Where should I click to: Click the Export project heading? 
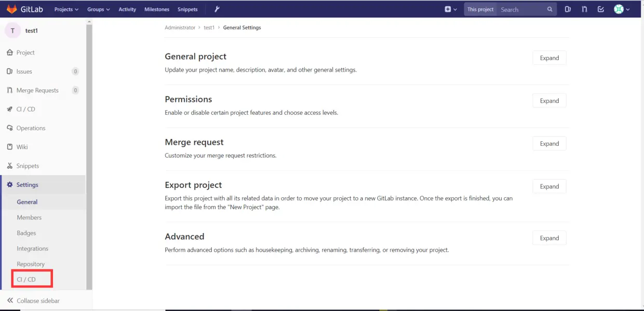click(193, 185)
